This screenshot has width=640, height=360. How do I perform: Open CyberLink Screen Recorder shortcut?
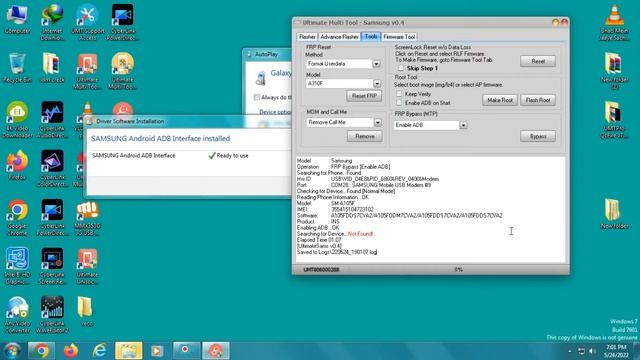(x=52, y=266)
